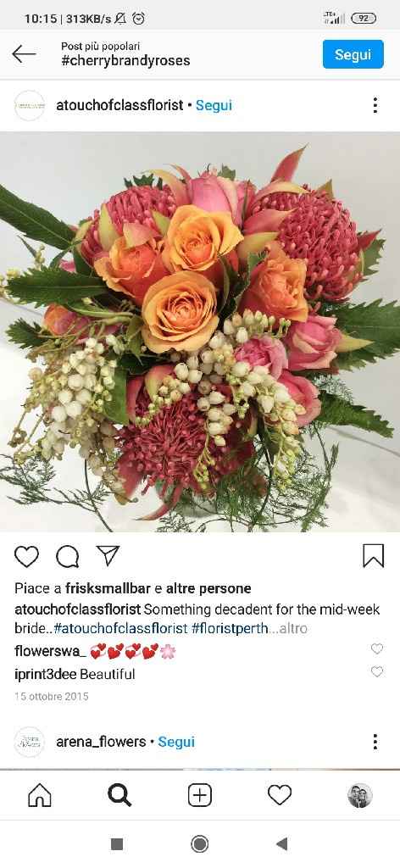
Task: Open the #floristperth hashtag in the caption
Action: tap(231, 628)
